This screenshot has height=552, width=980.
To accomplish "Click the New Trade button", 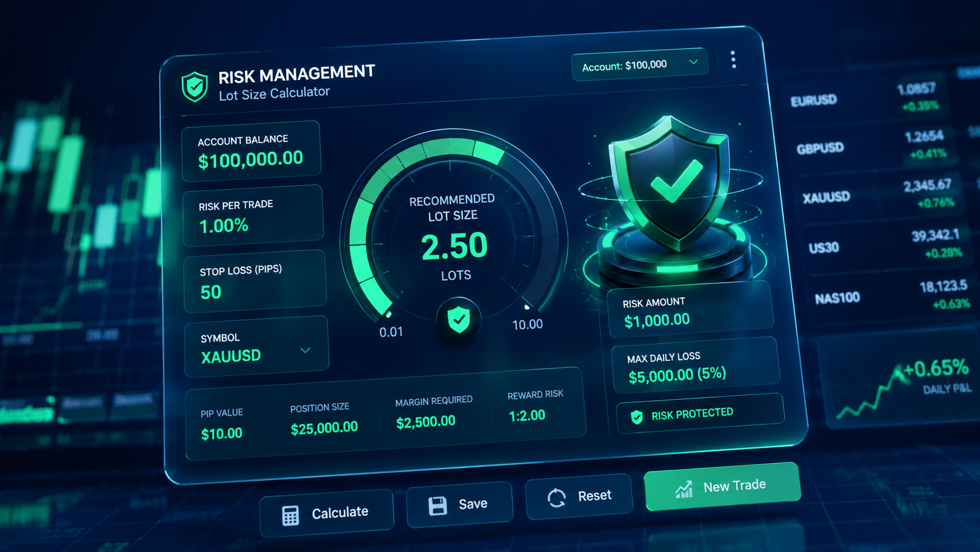I will coord(722,486).
